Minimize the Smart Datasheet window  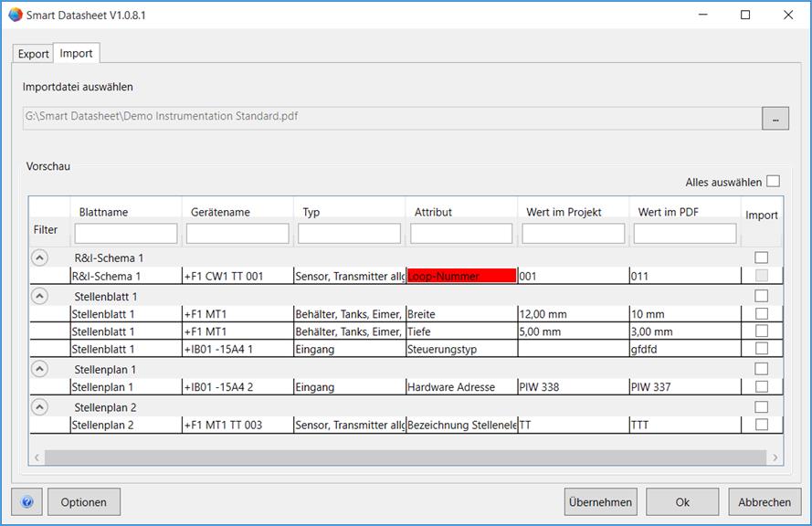702,15
